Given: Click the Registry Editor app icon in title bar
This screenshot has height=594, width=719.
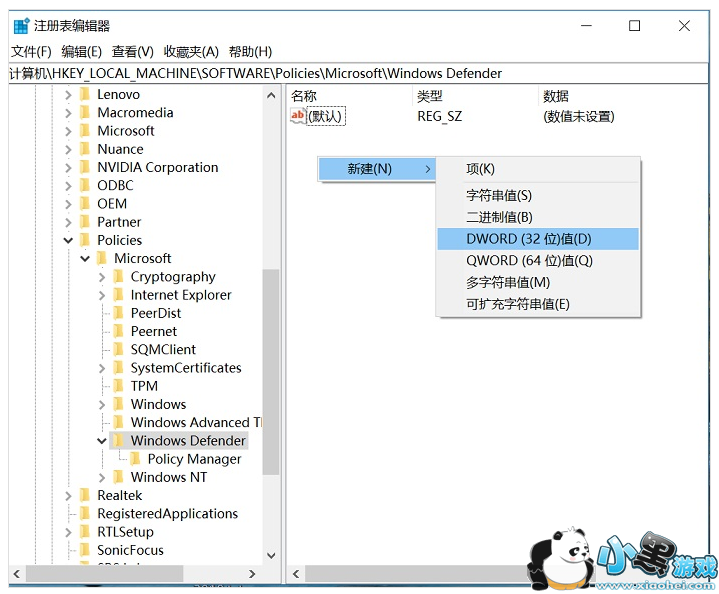Looking at the screenshot, I should 21,26.
